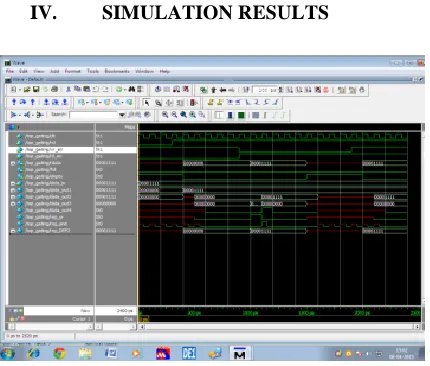Expand the data_in signal bus
Screen dimensions: 430x366
[13, 184]
